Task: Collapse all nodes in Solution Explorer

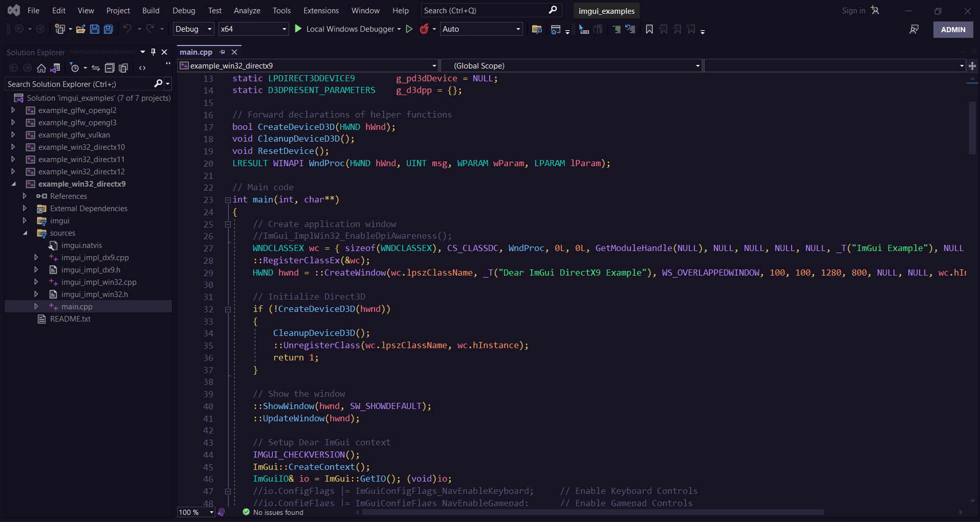Action: pos(110,68)
